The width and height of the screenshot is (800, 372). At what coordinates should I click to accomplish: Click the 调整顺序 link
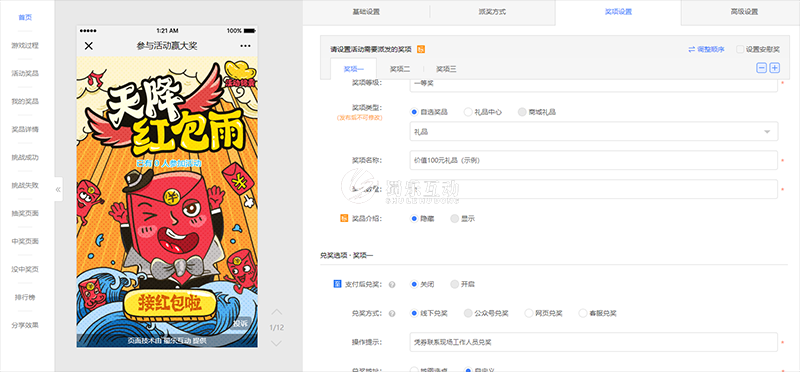click(x=706, y=49)
